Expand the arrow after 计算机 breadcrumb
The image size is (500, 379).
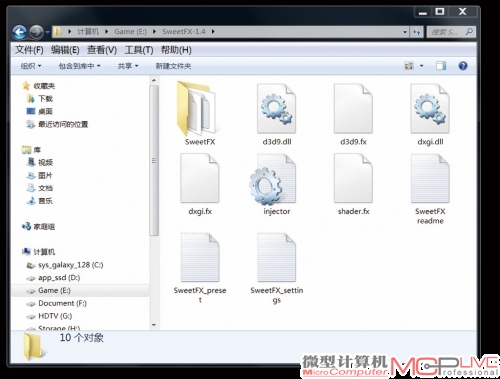(107, 32)
